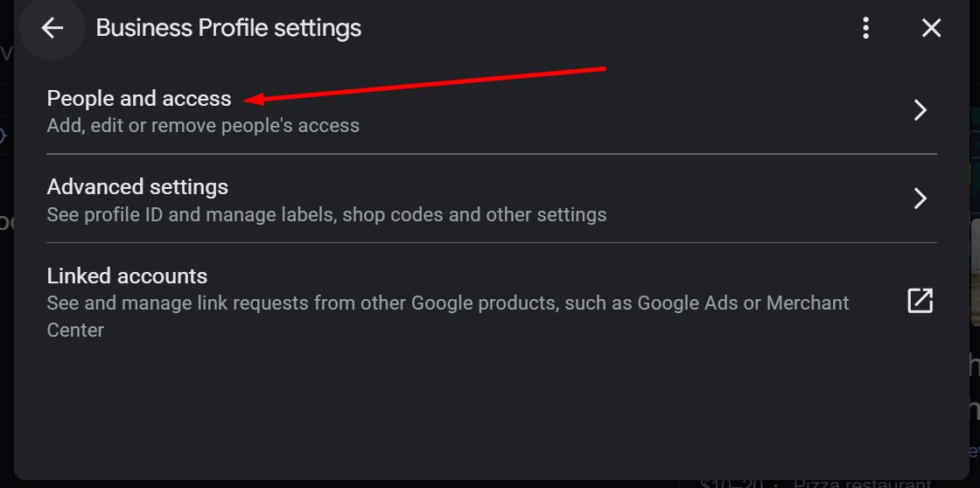Viewport: 980px width, 488px height.
Task: Open the three-dot more options menu
Action: click(865, 28)
